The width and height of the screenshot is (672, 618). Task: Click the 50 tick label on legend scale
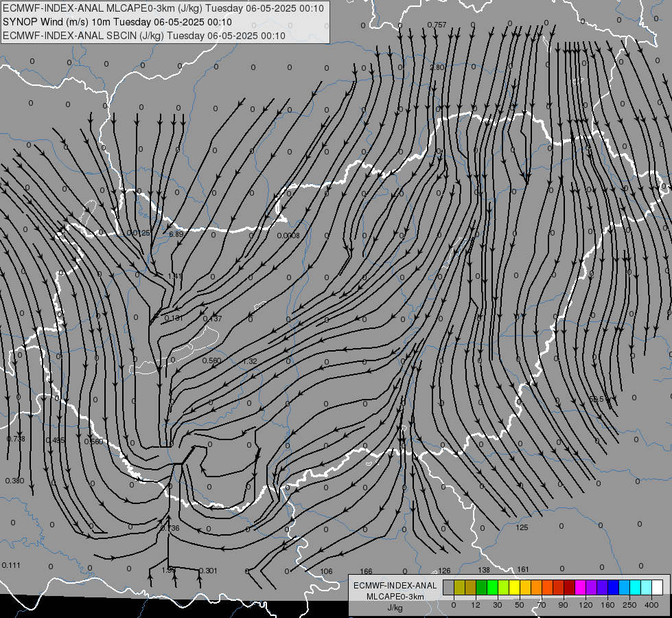pyautogui.click(x=520, y=605)
